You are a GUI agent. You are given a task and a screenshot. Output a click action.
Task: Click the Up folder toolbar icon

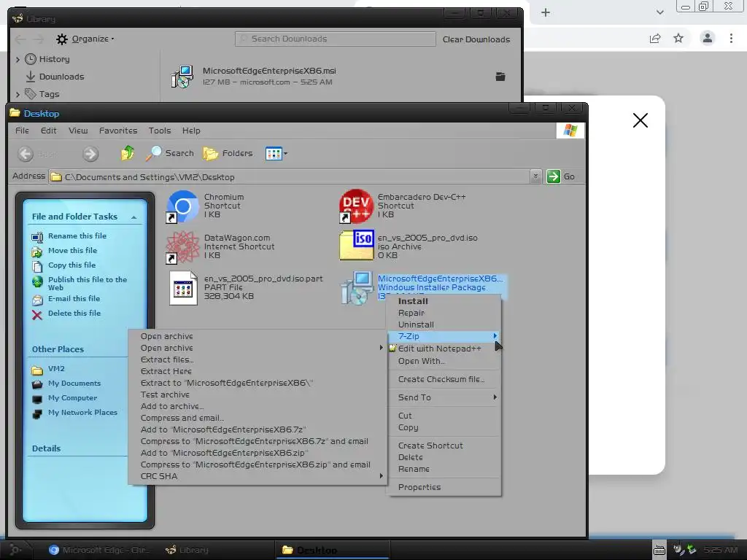coord(127,153)
